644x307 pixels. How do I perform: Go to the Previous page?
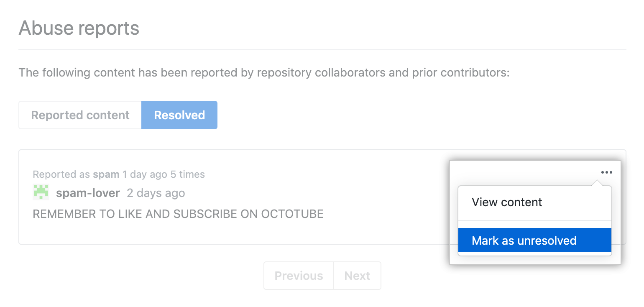tap(299, 276)
